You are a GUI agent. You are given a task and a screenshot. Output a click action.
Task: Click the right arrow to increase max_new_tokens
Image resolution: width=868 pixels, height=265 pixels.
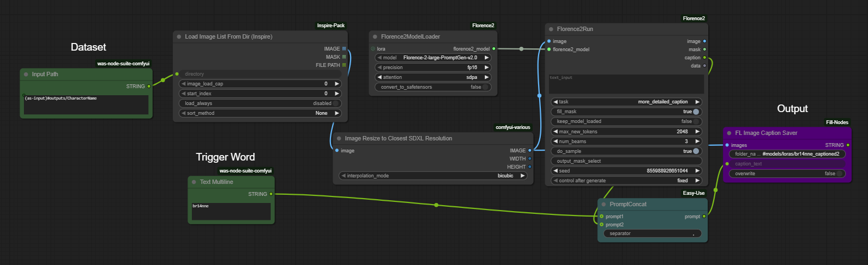coord(697,132)
